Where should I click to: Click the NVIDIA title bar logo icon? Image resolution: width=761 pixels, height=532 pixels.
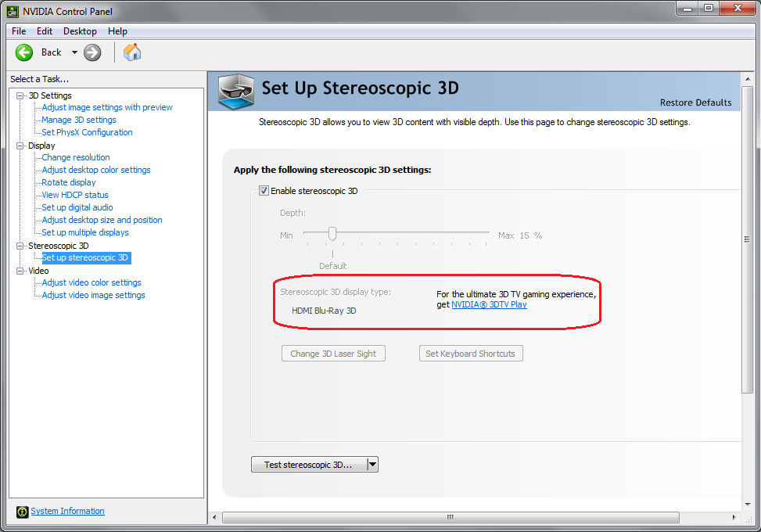click(13, 11)
